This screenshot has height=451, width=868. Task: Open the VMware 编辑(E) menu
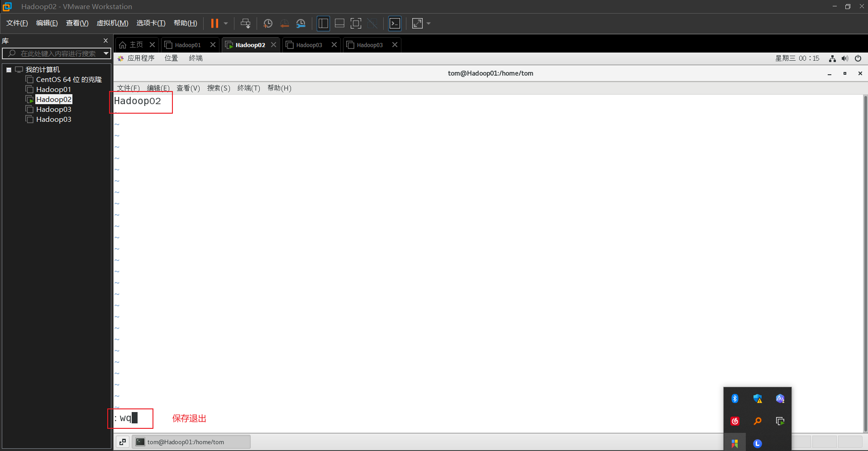(x=47, y=23)
